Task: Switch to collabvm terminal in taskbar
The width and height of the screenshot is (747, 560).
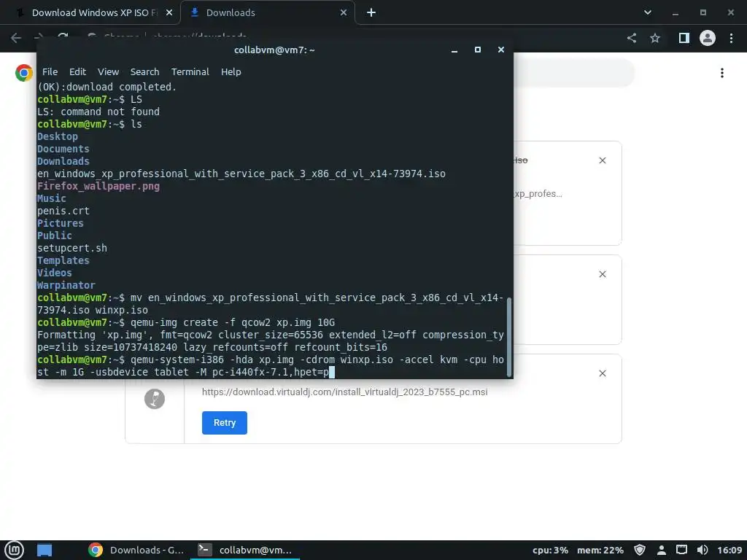Action: point(245,550)
